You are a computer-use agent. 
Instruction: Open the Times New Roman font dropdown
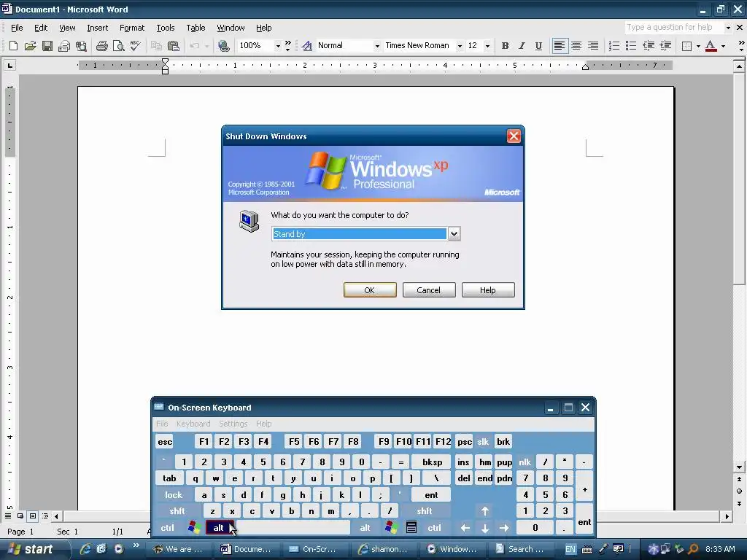click(x=460, y=46)
